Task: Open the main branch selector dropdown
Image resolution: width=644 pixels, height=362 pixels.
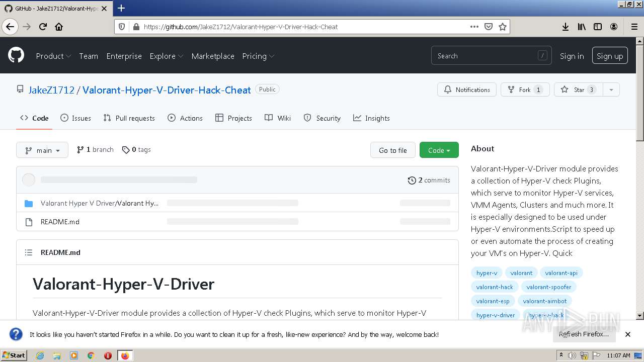Action: 42,150
